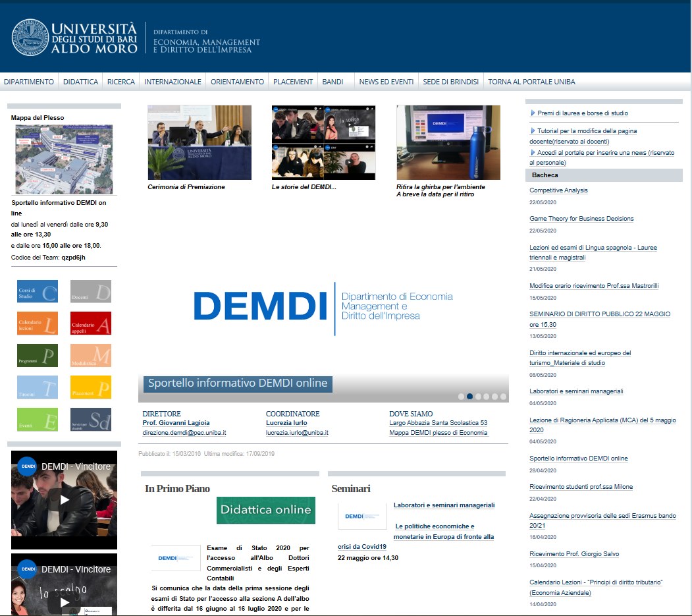Switch to the last carousel slide dot
692x616 pixels.
pos(503,397)
